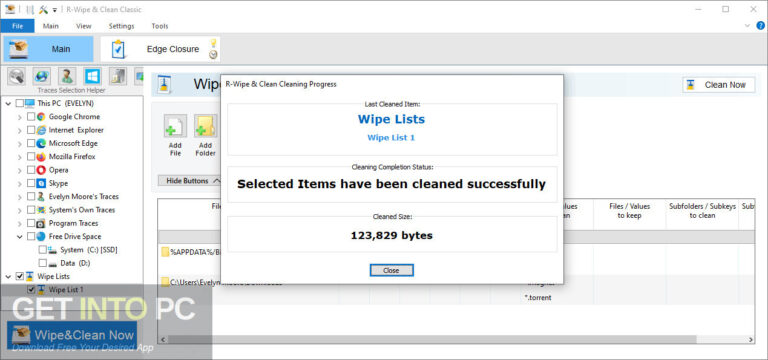This screenshot has width=768, height=360.
Task: Expand the Program Traces node
Action: [20, 223]
